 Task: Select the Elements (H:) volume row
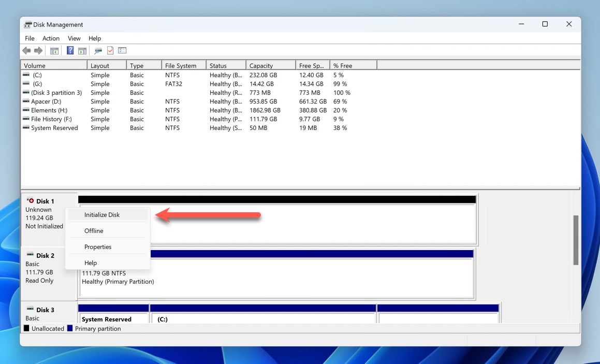tap(49, 110)
